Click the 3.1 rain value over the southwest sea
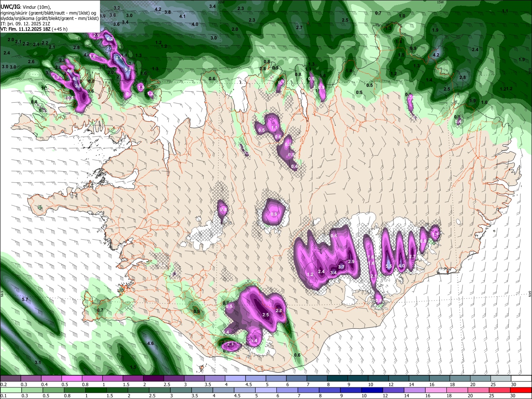 38,362
